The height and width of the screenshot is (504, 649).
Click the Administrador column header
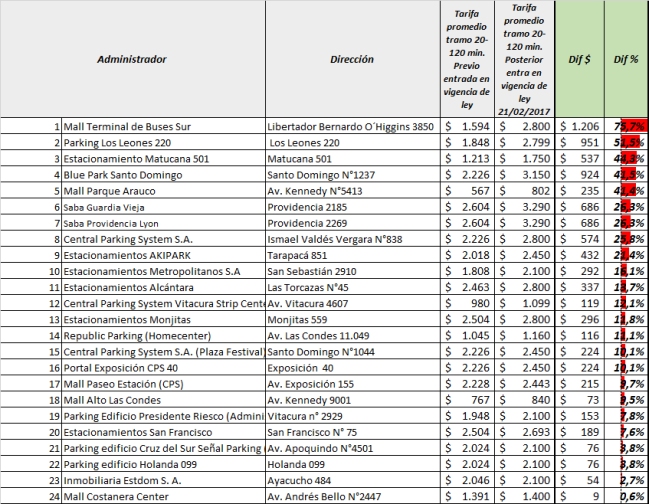(x=132, y=59)
